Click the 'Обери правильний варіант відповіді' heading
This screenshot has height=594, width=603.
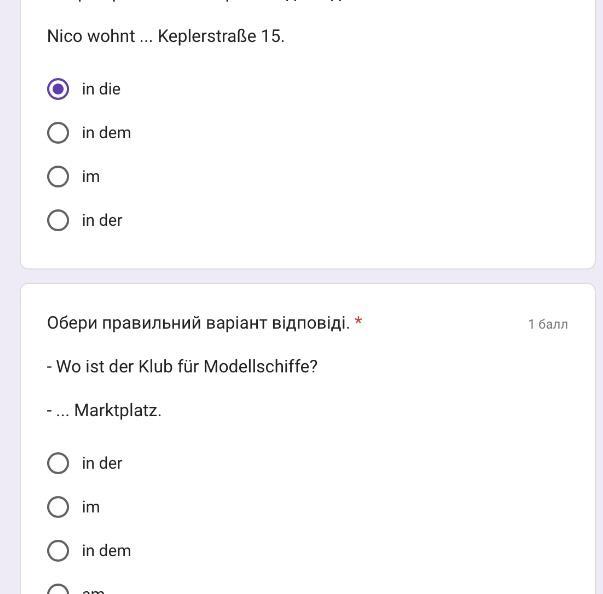198,323
